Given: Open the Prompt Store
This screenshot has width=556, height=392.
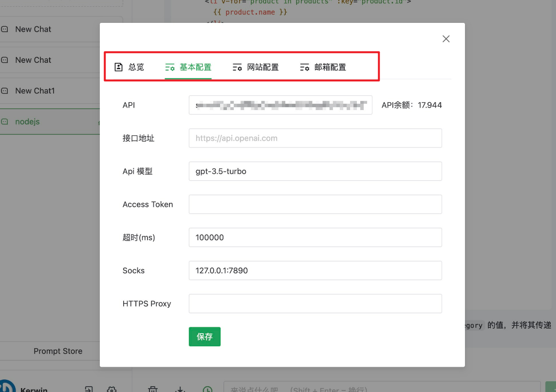Looking at the screenshot, I should pyautogui.click(x=58, y=351).
